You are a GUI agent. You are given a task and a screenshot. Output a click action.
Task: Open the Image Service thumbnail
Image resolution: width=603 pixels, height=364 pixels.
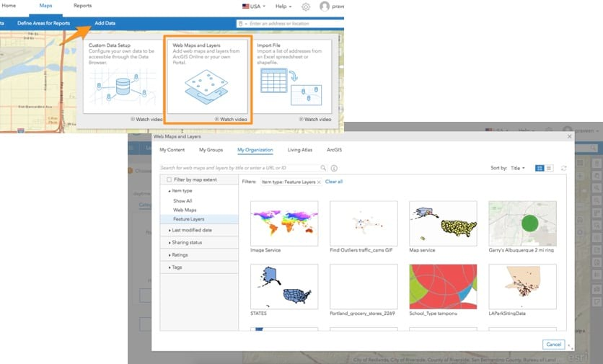(x=284, y=223)
